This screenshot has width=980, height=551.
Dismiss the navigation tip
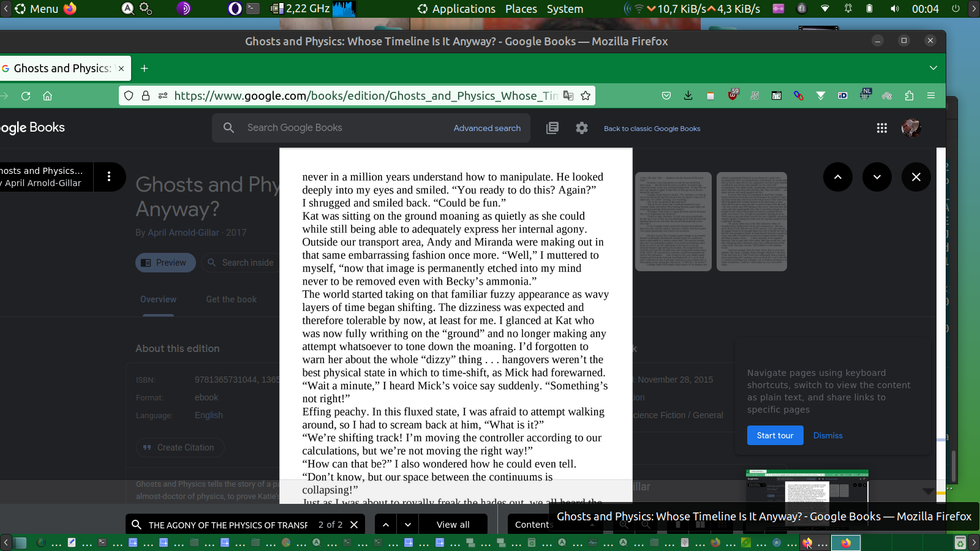[x=828, y=435]
